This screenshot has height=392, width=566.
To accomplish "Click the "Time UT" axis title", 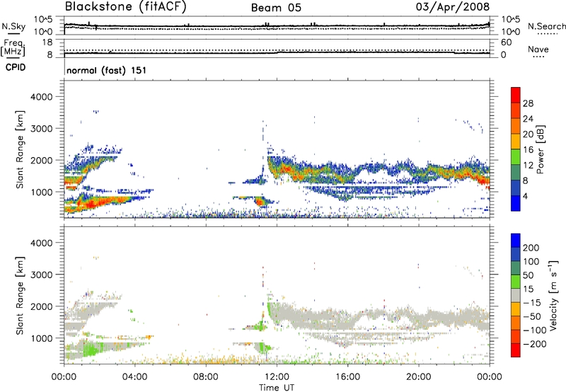I will 277,388.
